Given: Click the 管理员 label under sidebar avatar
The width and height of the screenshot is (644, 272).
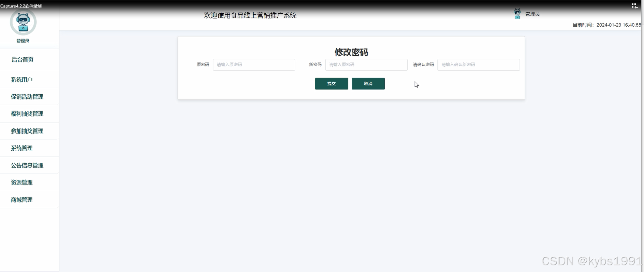Looking at the screenshot, I should click(23, 41).
